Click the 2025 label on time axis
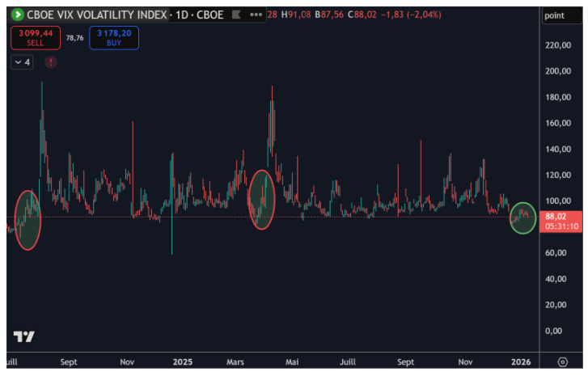 click(183, 362)
